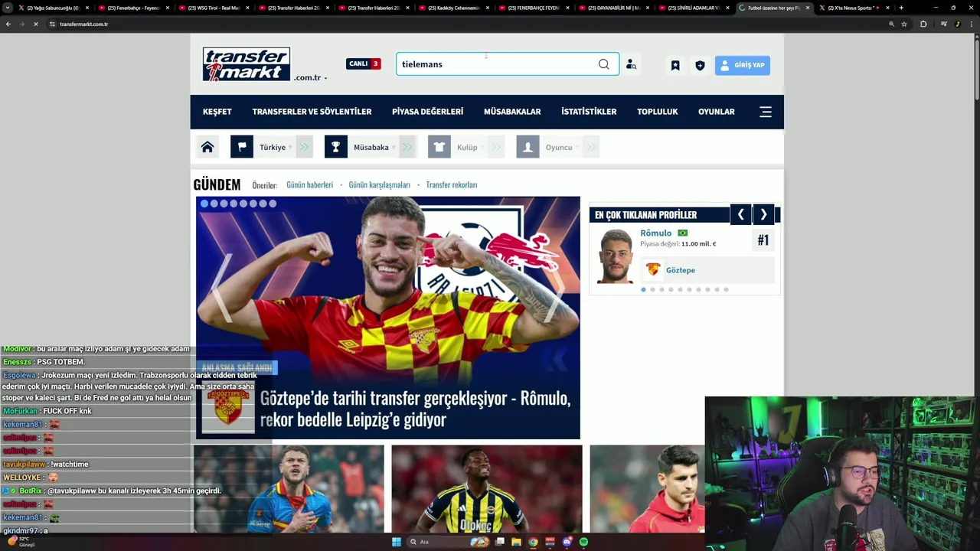This screenshot has height=551, width=980.
Task: Open the hamburger menu icon
Action: (766, 112)
